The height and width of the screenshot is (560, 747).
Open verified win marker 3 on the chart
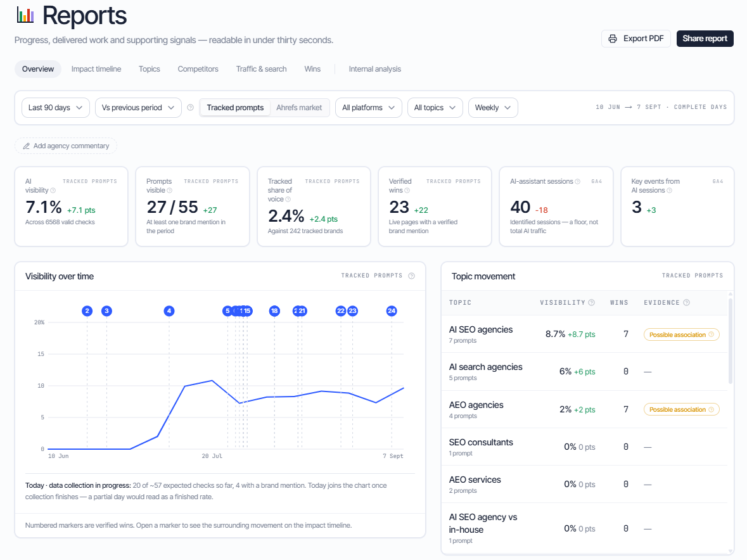[106, 311]
